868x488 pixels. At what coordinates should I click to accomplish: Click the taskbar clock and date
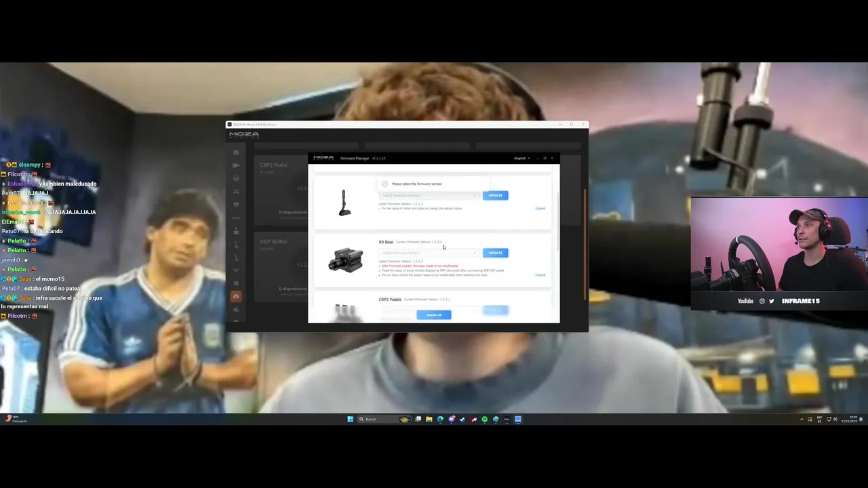pyautogui.click(x=850, y=419)
